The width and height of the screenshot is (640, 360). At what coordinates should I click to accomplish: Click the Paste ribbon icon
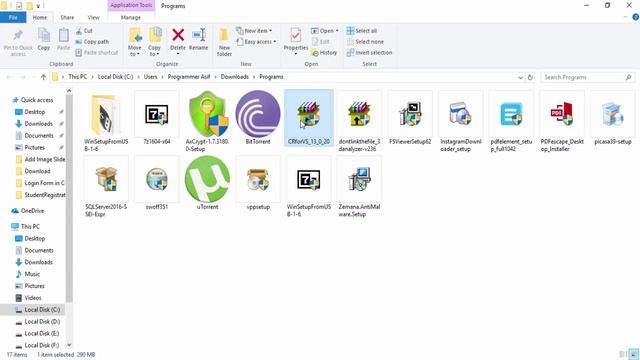click(x=63, y=35)
